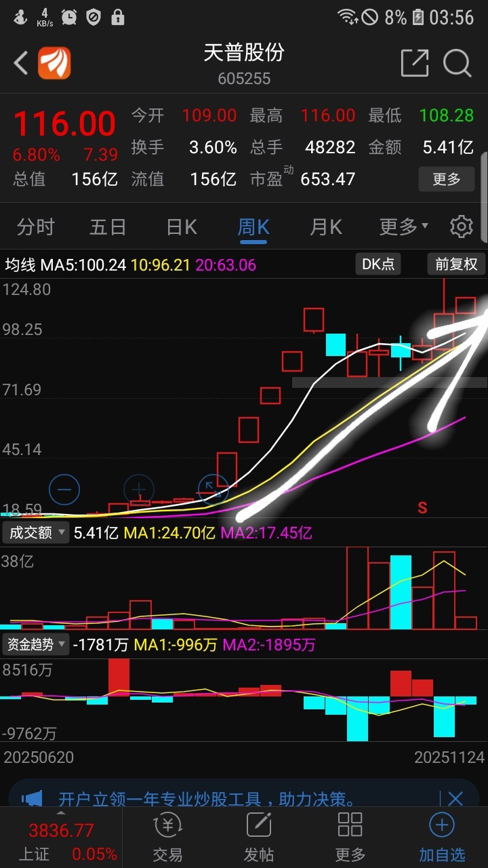Tap the banner megaphone icon

click(32, 799)
